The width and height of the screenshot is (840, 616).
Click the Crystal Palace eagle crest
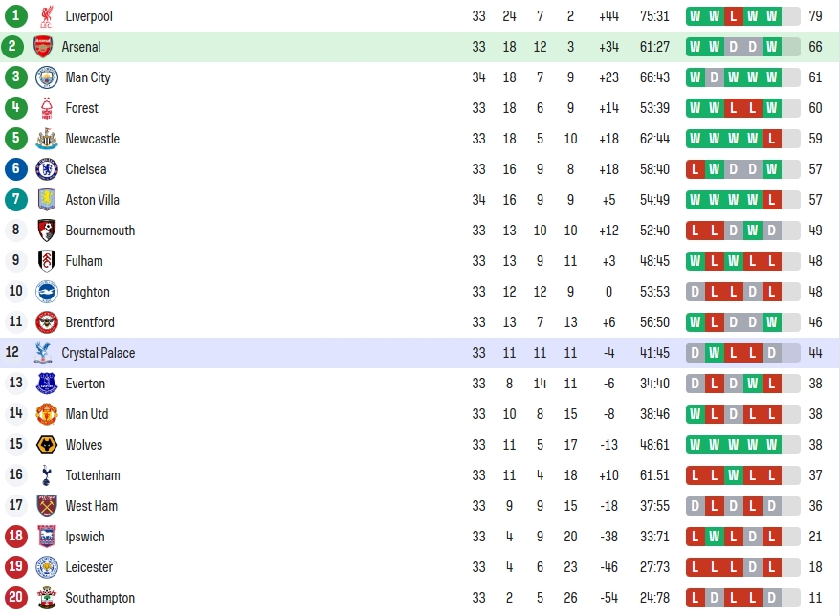pos(43,353)
